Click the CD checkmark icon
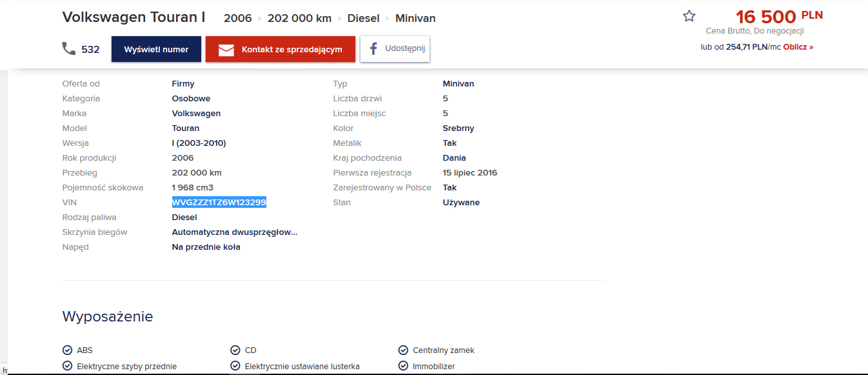The image size is (868, 375). pyautogui.click(x=235, y=350)
